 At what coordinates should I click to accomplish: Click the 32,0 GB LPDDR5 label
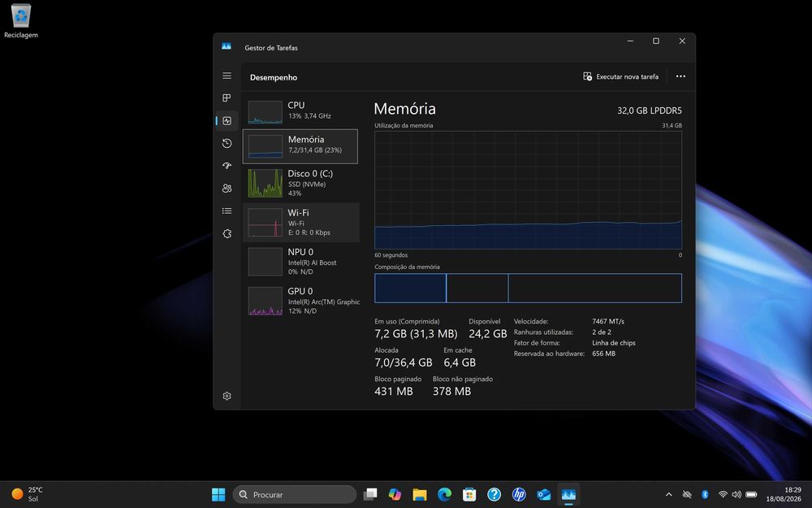click(650, 111)
